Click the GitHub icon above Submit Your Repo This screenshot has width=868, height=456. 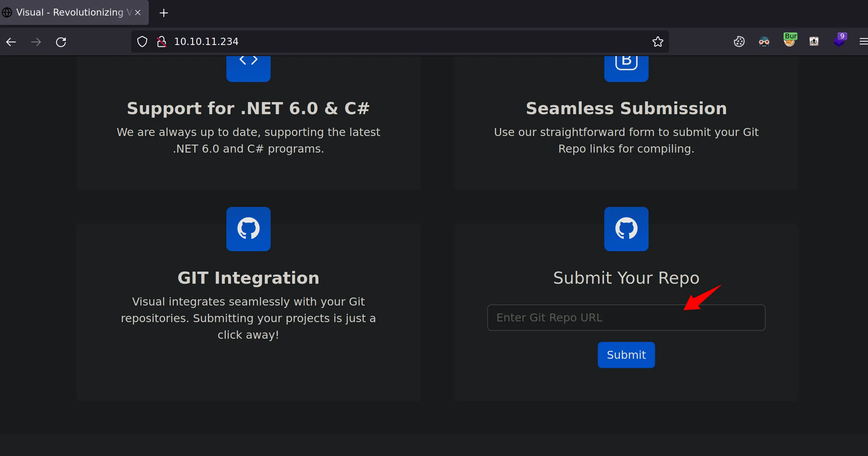click(x=626, y=229)
